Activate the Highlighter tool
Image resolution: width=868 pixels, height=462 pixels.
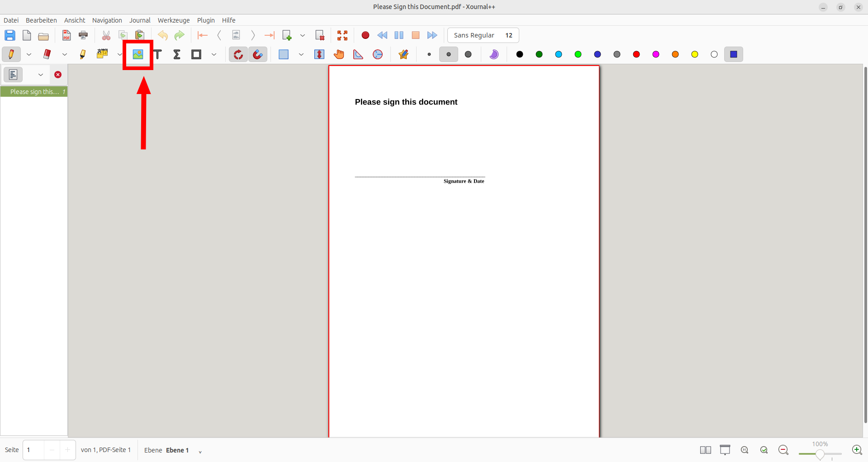tap(83, 54)
